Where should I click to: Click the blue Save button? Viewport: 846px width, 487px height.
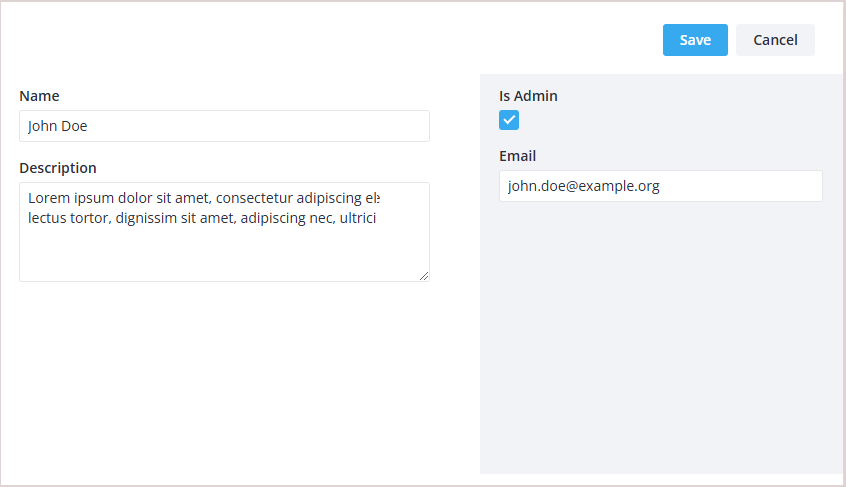(x=695, y=40)
